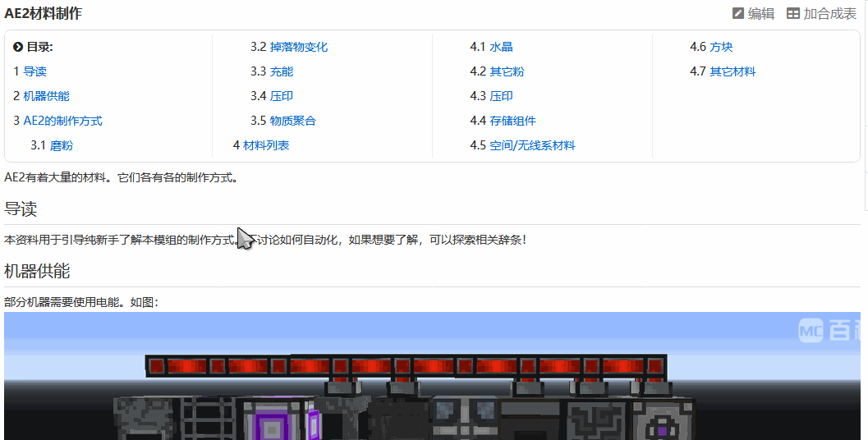This screenshot has height=440, width=868.
Task: Go to section 4.2 其它粉
Action: [x=507, y=71]
